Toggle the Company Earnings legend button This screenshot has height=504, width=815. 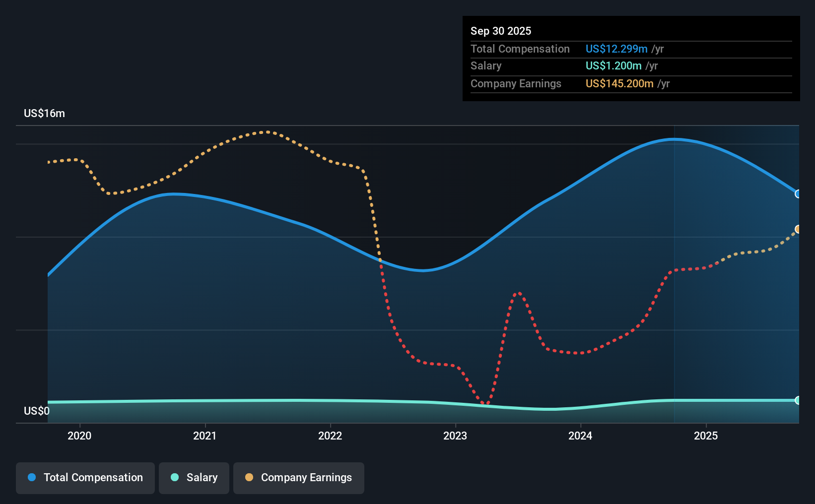(x=299, y=478)
